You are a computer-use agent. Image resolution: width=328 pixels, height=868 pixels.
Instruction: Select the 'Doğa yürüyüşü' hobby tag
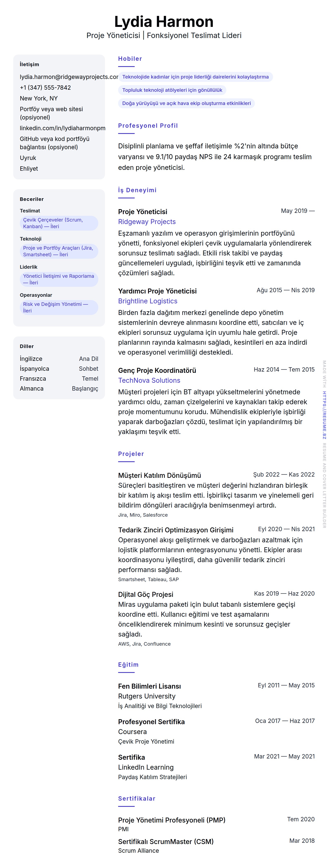coord(186,103)
